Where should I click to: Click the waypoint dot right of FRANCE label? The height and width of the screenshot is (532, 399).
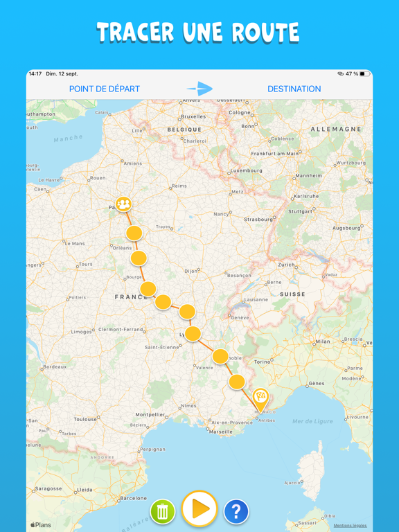[163, 302]
